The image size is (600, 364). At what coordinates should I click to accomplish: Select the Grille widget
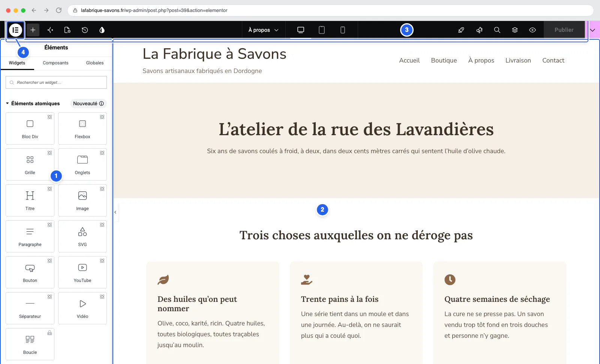point(30,164)
